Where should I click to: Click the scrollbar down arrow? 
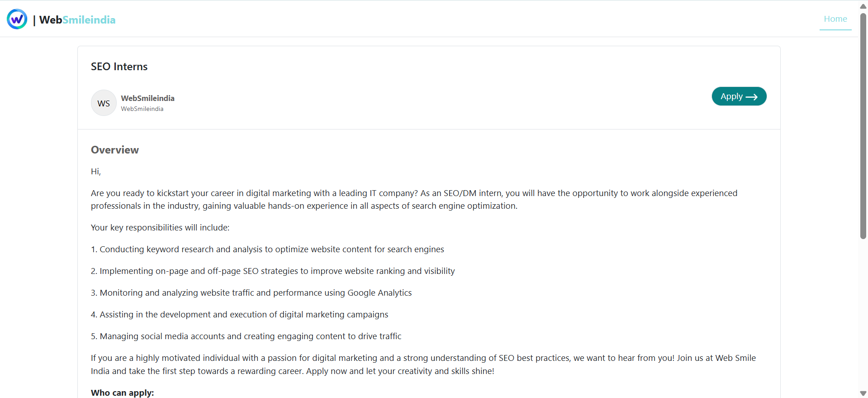(x=863, y=393)
